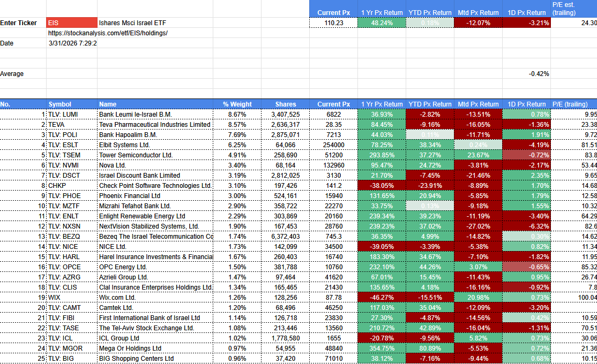
Task: Select the ETF current price 110.23
Action: pos(333,23)
